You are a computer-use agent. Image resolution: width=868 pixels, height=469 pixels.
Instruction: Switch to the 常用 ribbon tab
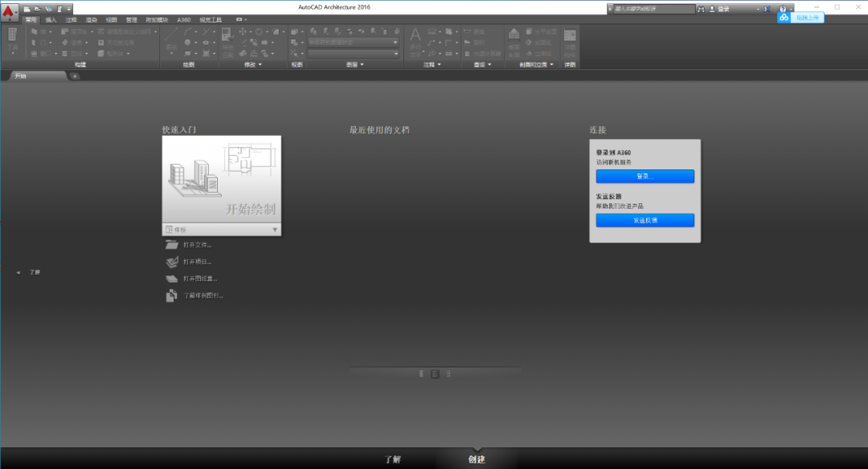[x=31, y=20]
